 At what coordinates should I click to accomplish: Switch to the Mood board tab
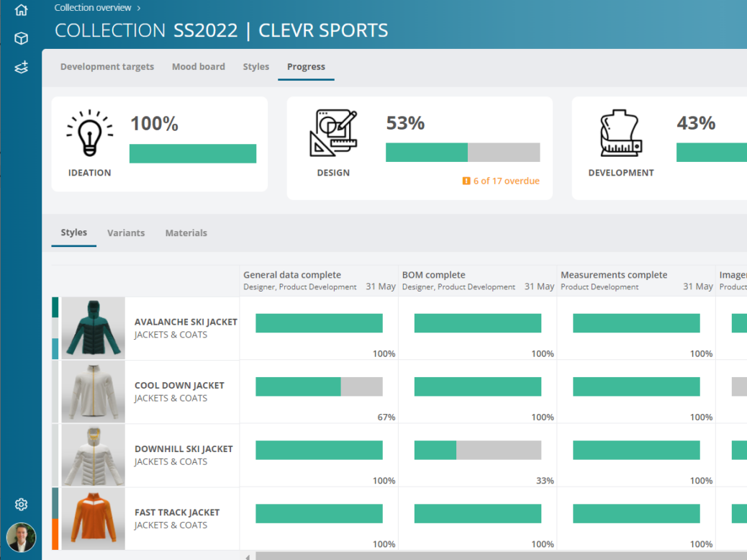coord(199,67)
